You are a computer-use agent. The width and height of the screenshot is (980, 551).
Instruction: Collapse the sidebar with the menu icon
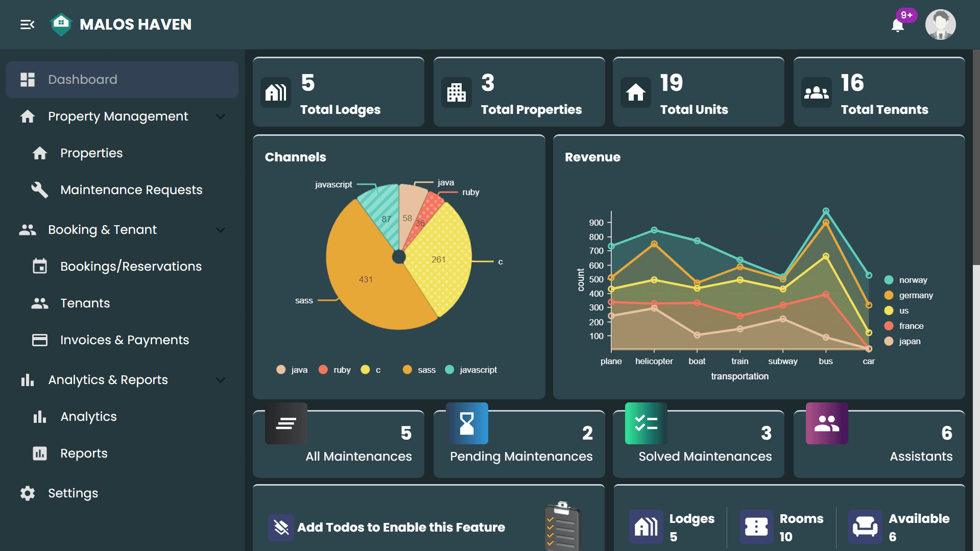[28, 25]
